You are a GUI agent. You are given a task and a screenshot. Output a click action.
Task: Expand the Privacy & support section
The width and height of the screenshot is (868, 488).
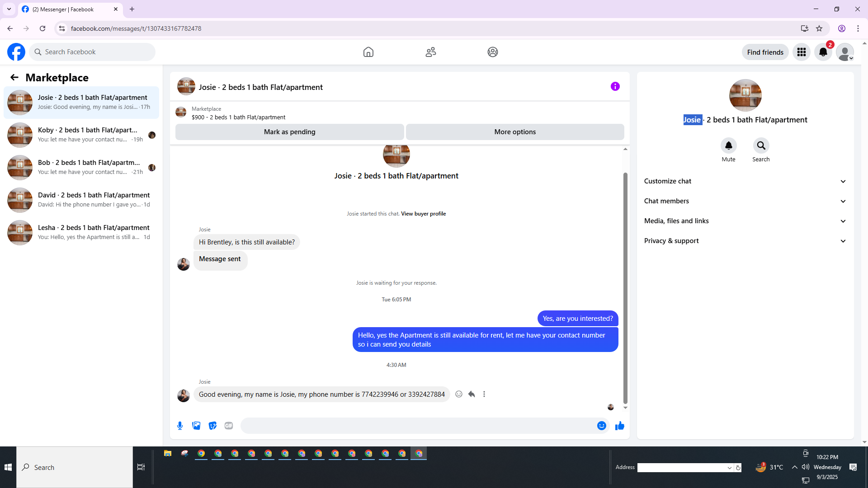tap(745, 241)
